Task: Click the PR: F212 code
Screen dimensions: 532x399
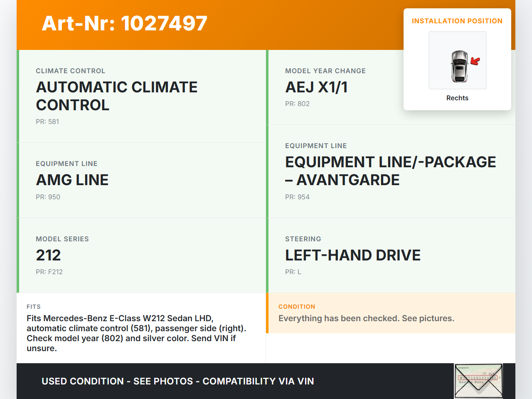Action: coord(49,272)
